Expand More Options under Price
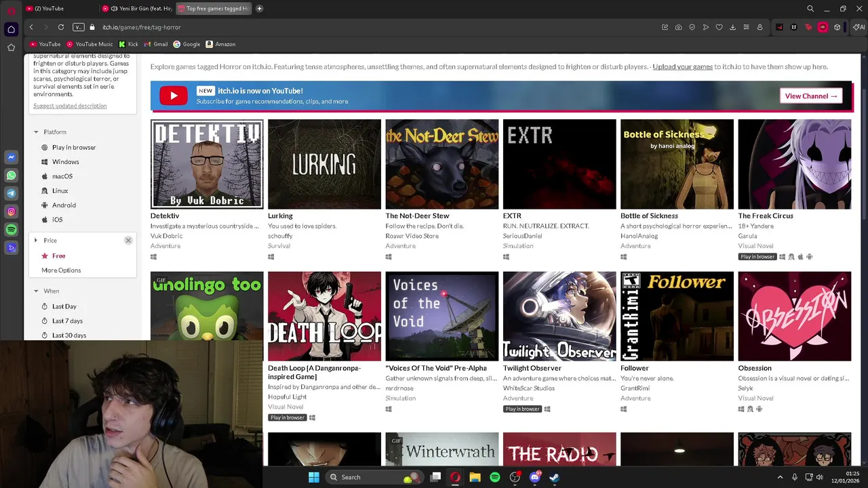This screenshot has height=488, width=868. 61,270
